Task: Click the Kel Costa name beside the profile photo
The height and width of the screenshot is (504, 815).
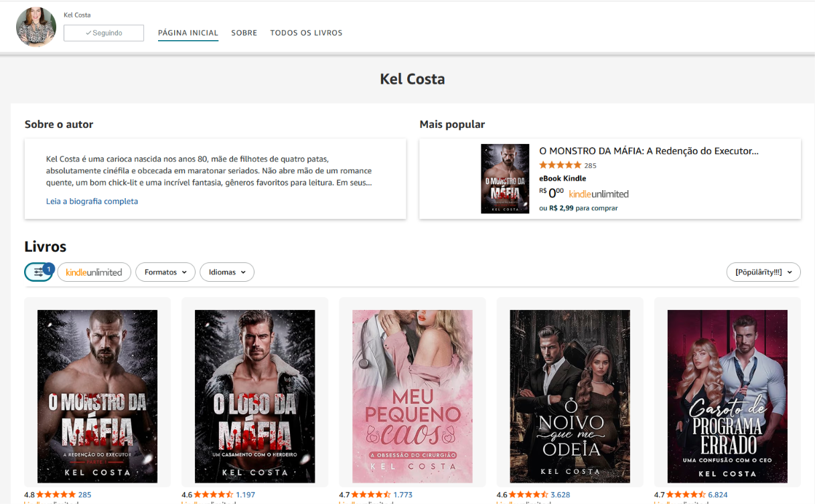Action: click(x=77, y=15)
